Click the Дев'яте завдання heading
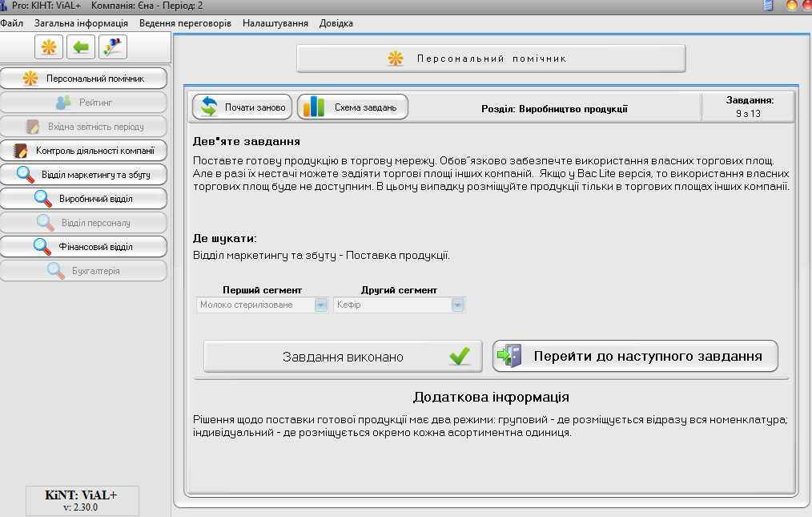 (x=247, y=142)
